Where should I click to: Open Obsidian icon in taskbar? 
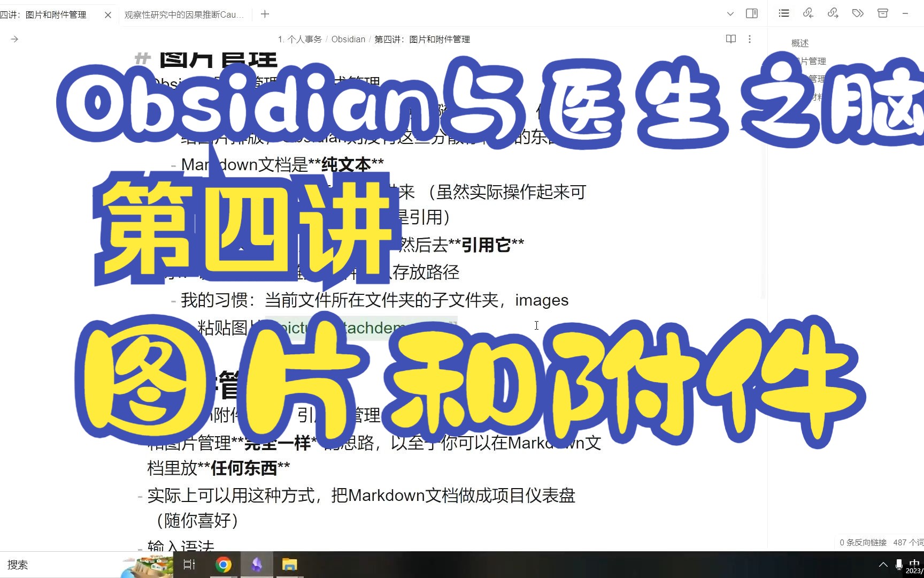257,565
